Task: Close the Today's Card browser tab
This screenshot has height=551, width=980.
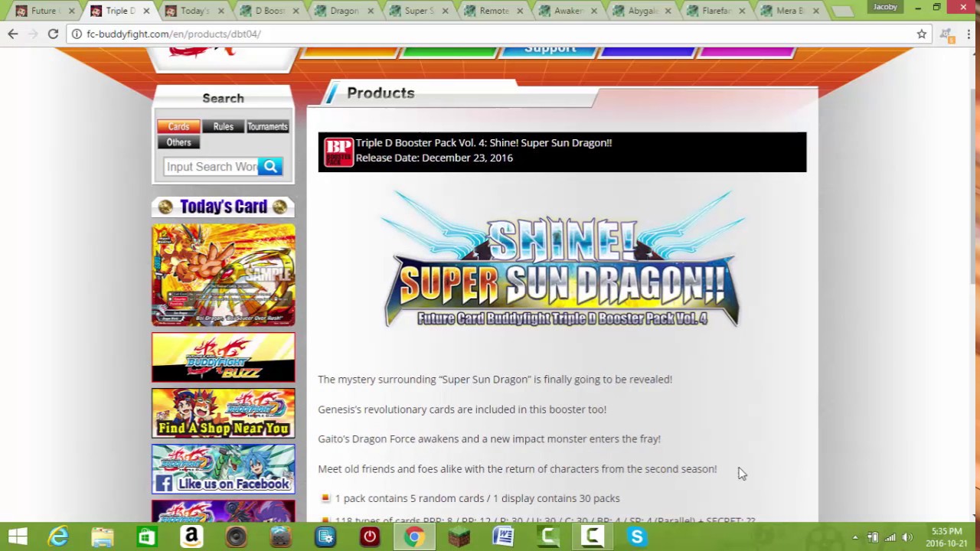Action: (x=220, y=11)
